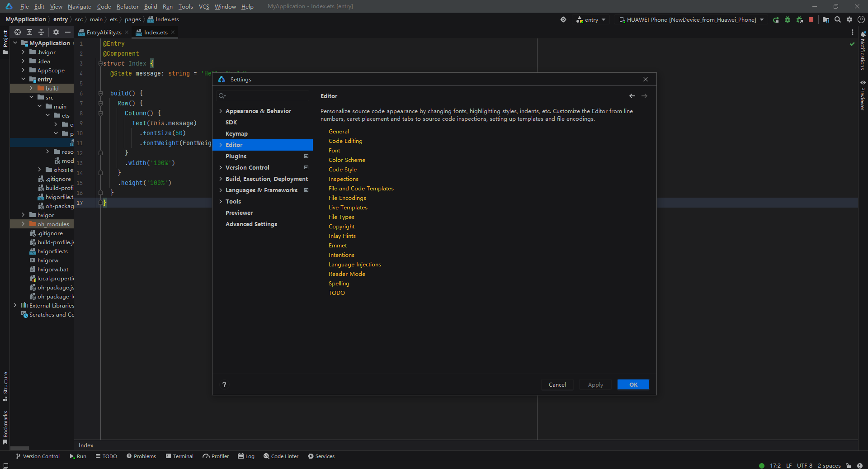The width and height of the screenshot is (868, 469).
Task: Close the EntryAbility.ts tab with X
Action: click(x=127, y=33)
